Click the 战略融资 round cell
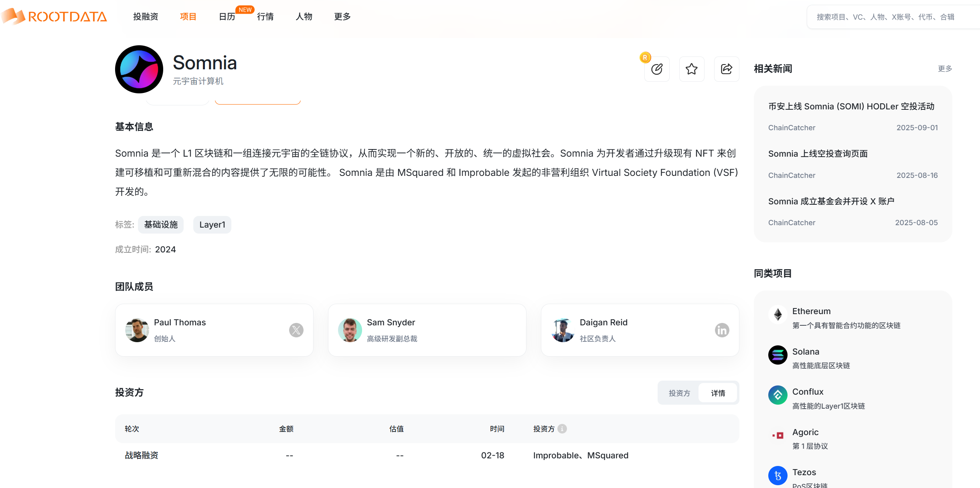Image resolution: width=980 pixels, height=488 pixels. 142,456
